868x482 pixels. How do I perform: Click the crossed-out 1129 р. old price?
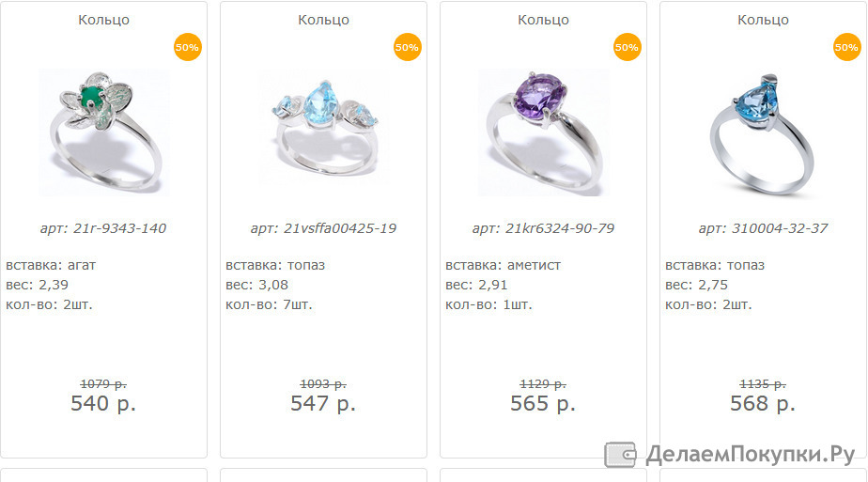click(x=543, y=383)
